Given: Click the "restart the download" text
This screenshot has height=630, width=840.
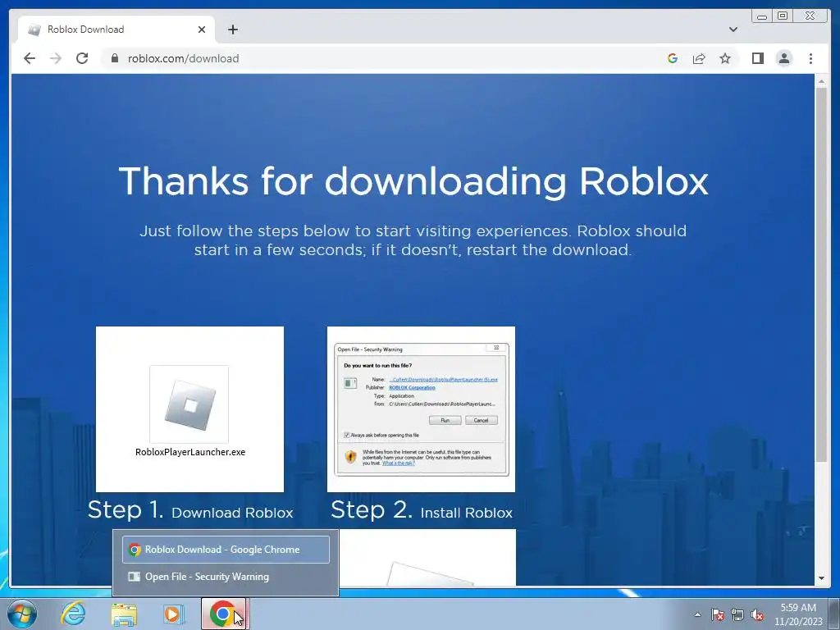Looking at the screenshot, I should (x=548, y=250).
